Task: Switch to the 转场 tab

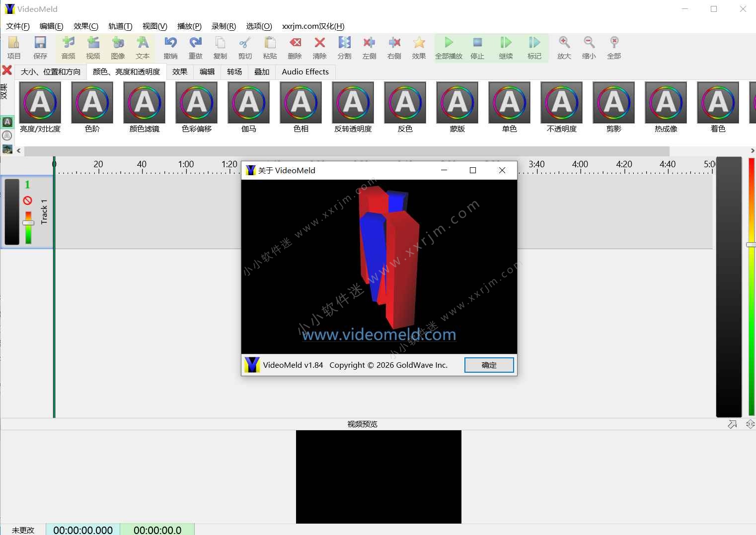Action: point(234,72)
